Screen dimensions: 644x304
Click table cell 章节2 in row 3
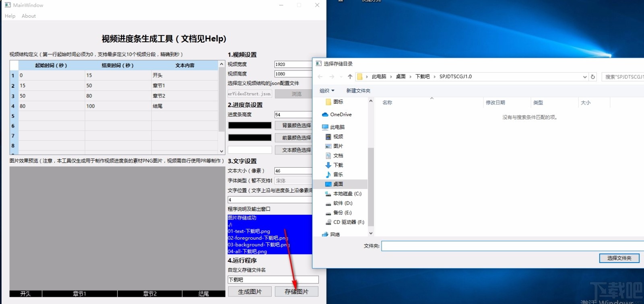point(185,96)
